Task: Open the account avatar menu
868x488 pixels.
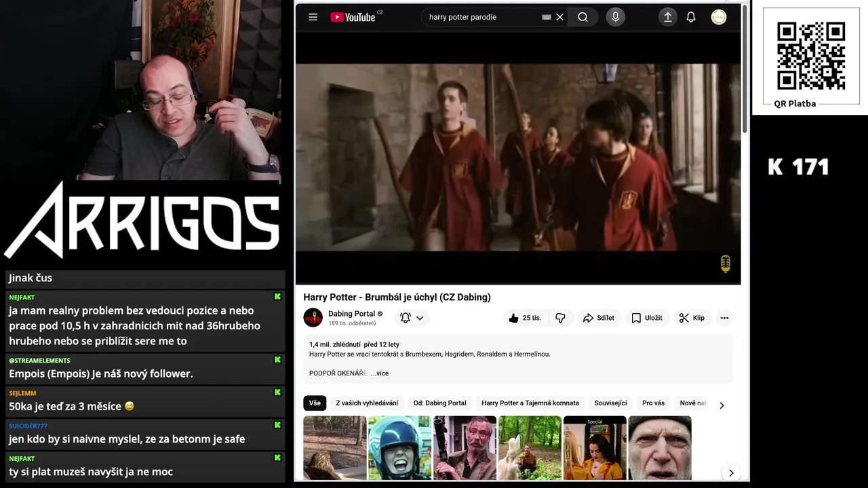Action: (719, 17)
